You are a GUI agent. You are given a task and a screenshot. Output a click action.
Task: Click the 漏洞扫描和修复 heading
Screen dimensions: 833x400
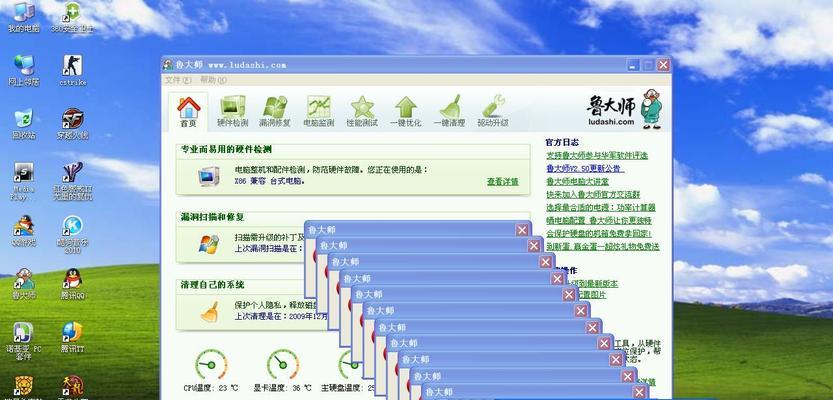[212, 217]
